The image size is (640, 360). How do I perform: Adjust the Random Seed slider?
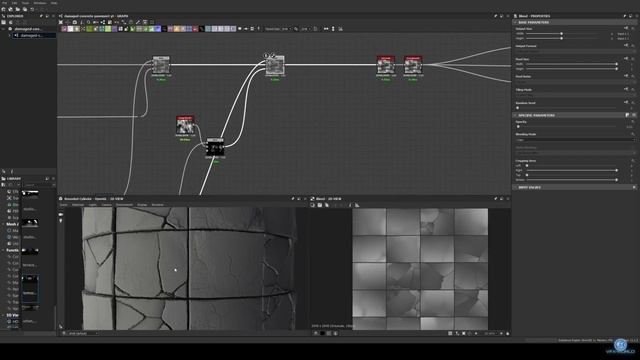point(518,108)
